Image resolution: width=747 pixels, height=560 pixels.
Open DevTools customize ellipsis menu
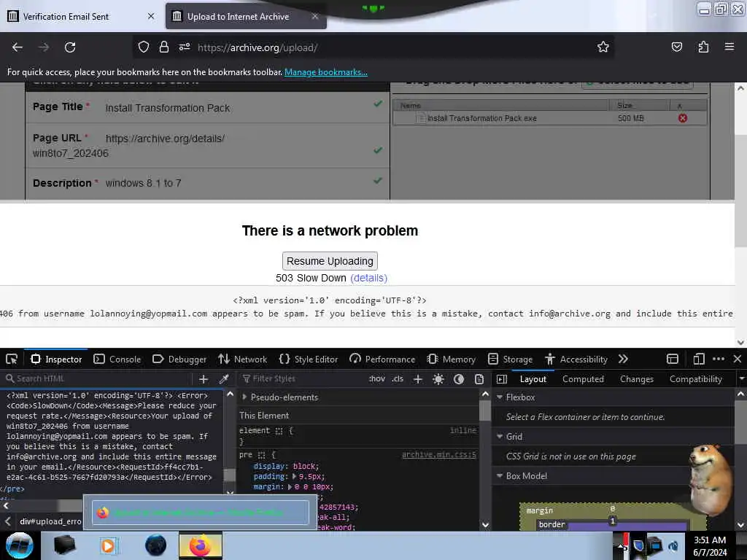click(719, 359)
